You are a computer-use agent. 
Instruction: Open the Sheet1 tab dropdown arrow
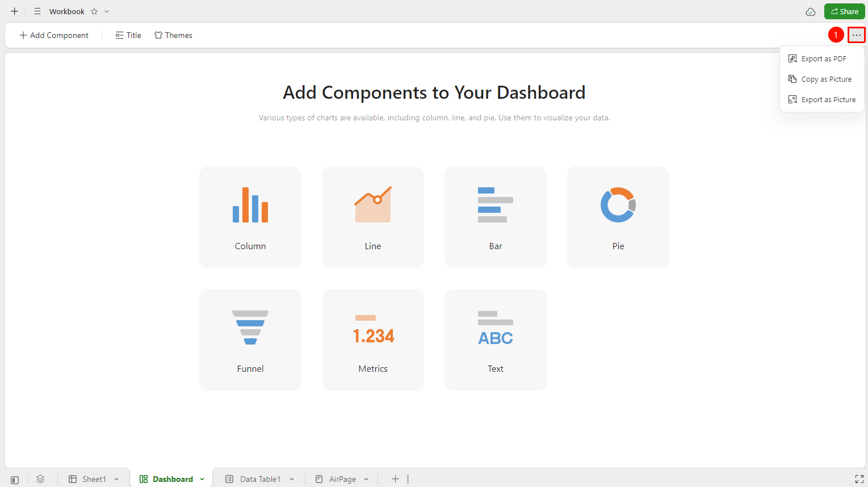116,479
